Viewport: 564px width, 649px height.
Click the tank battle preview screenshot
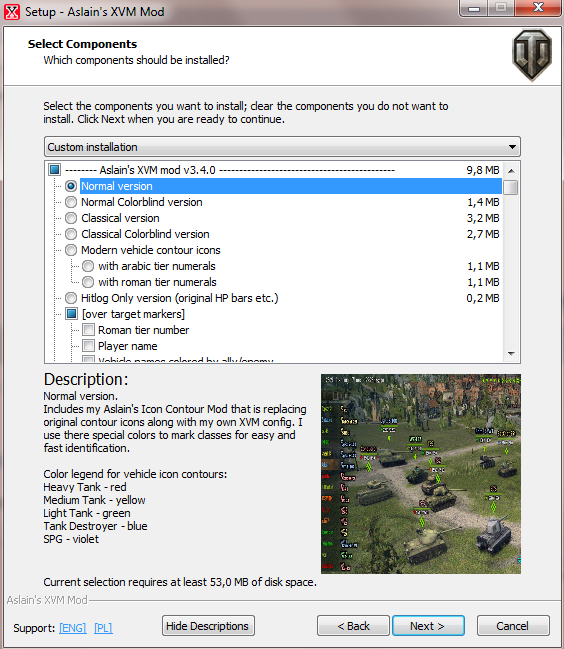tap(421, 474)
